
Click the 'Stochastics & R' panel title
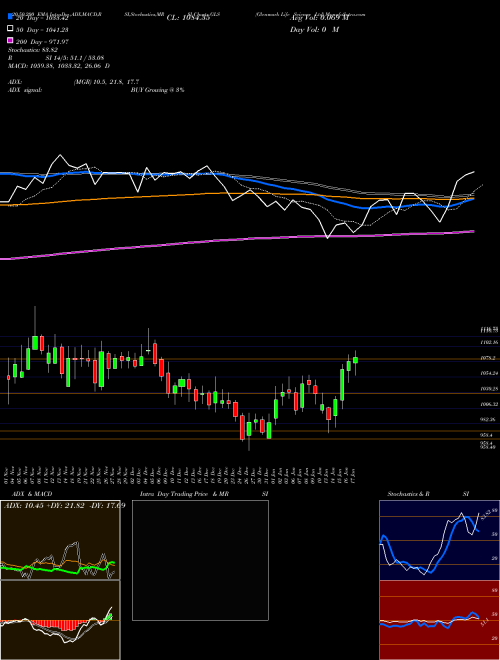(408, 494)
